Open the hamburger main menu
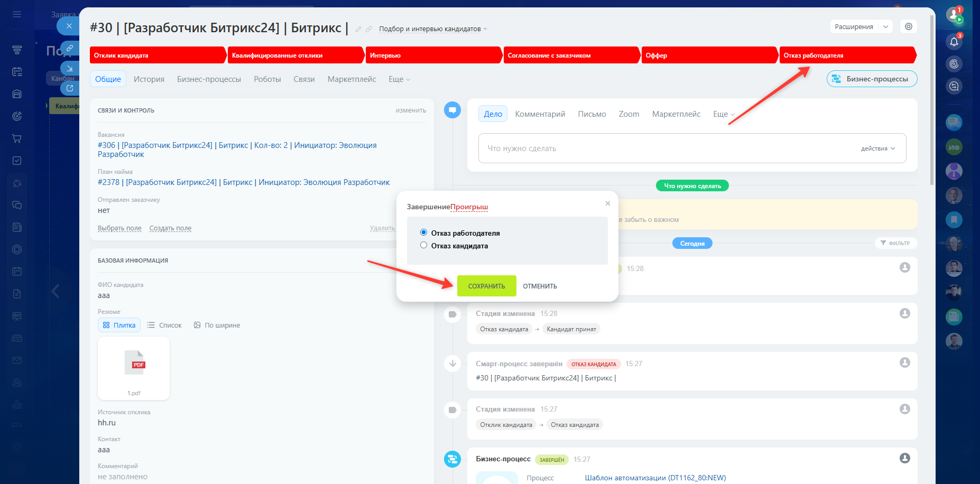 (x=17, y=14)
